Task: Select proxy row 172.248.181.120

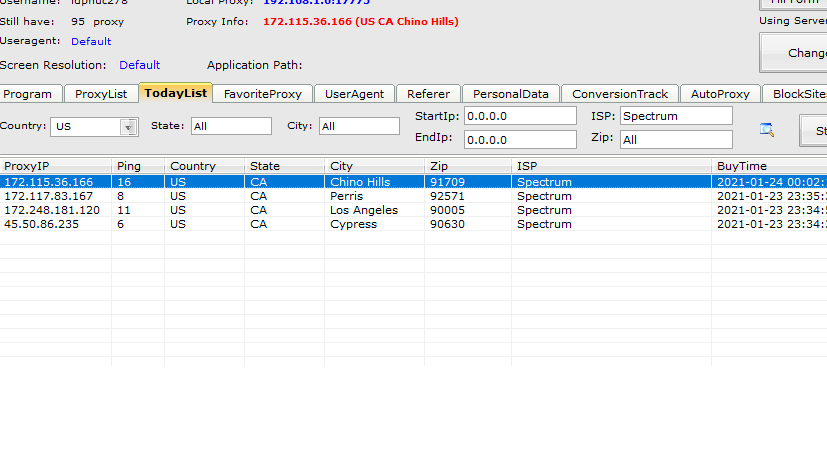Action: [414, 210]
